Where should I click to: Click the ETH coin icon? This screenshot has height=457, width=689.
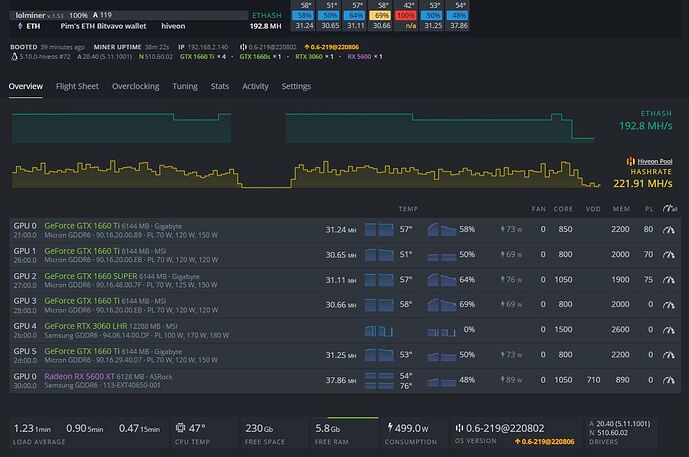point(20,26)
